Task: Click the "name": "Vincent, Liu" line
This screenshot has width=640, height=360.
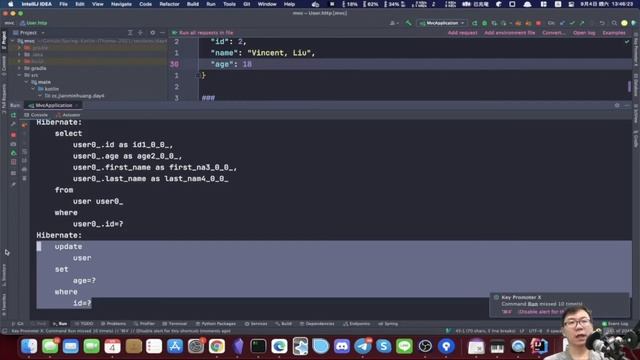Action: pos(263,53)
